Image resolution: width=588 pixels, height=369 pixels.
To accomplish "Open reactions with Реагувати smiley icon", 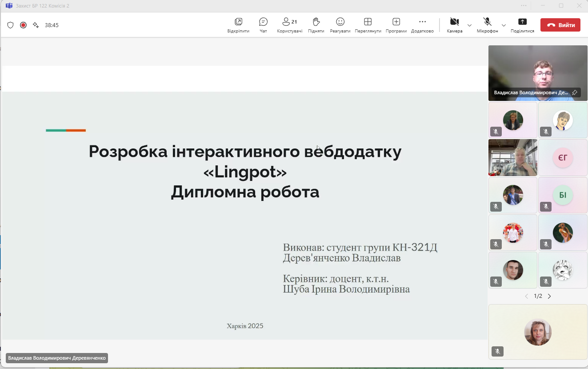I will [340, 25].
